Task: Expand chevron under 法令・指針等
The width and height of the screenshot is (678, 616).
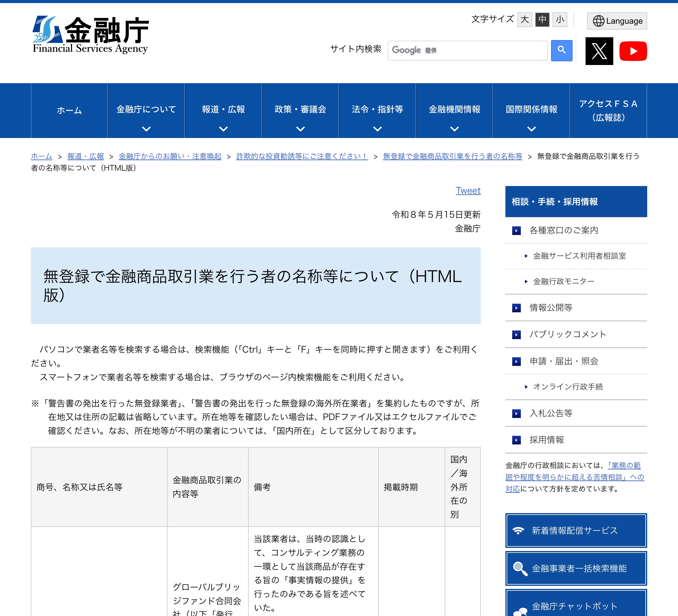Action: pos(377,129)
